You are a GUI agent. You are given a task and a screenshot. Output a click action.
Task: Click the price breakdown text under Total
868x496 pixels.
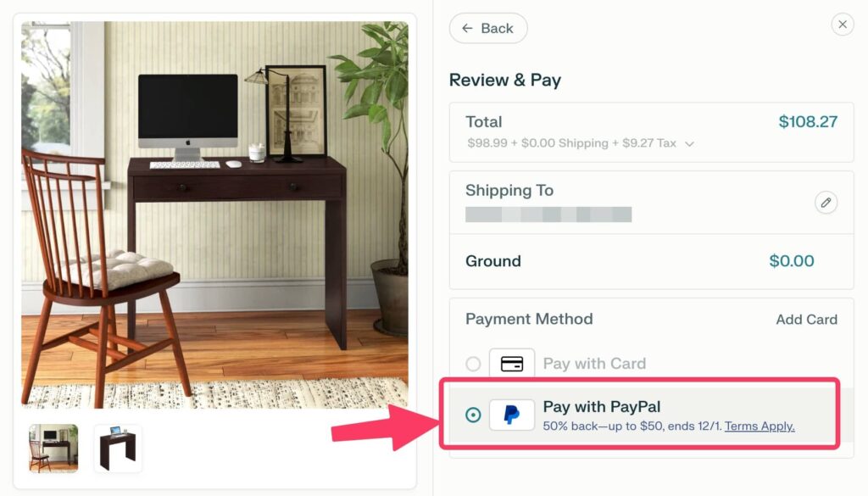tap(571, 143)
